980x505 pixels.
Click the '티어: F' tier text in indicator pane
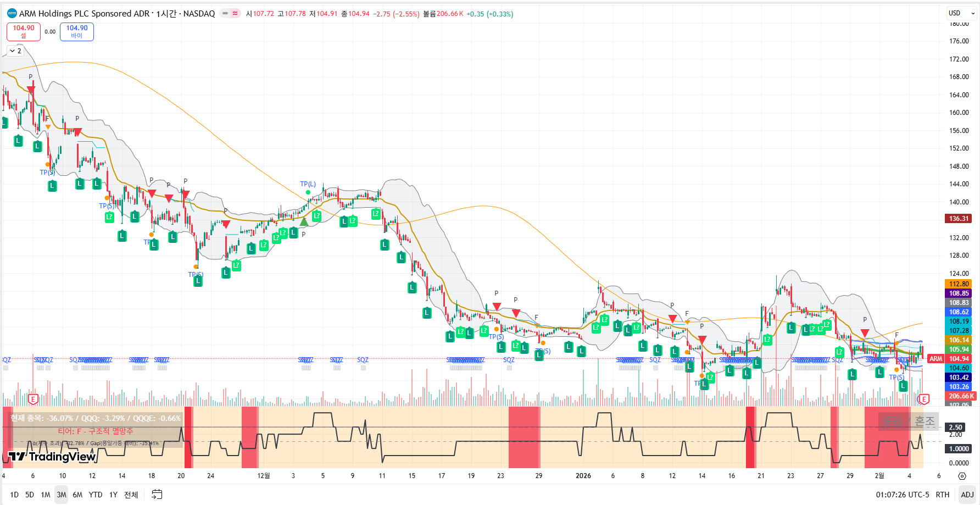96,431
